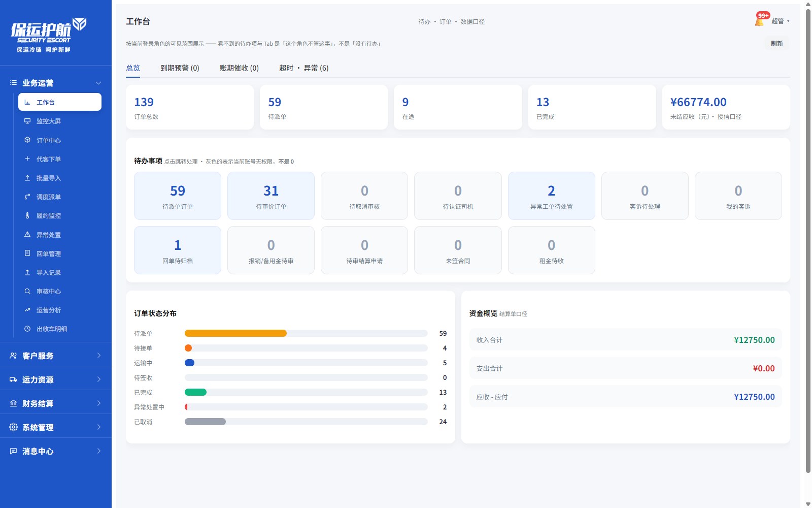Expand the 系统管理 section chevron

pyautogui.click(x=99, y=427)
